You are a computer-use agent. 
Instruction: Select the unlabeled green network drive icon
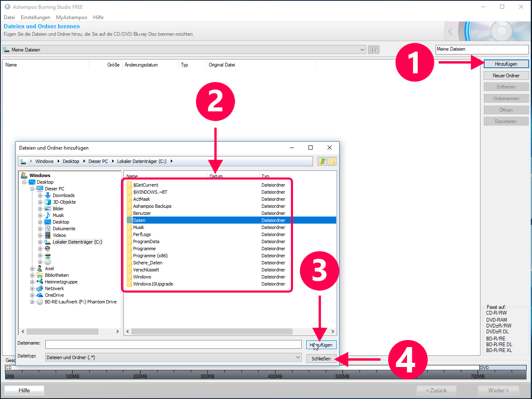tap(48, 255)
